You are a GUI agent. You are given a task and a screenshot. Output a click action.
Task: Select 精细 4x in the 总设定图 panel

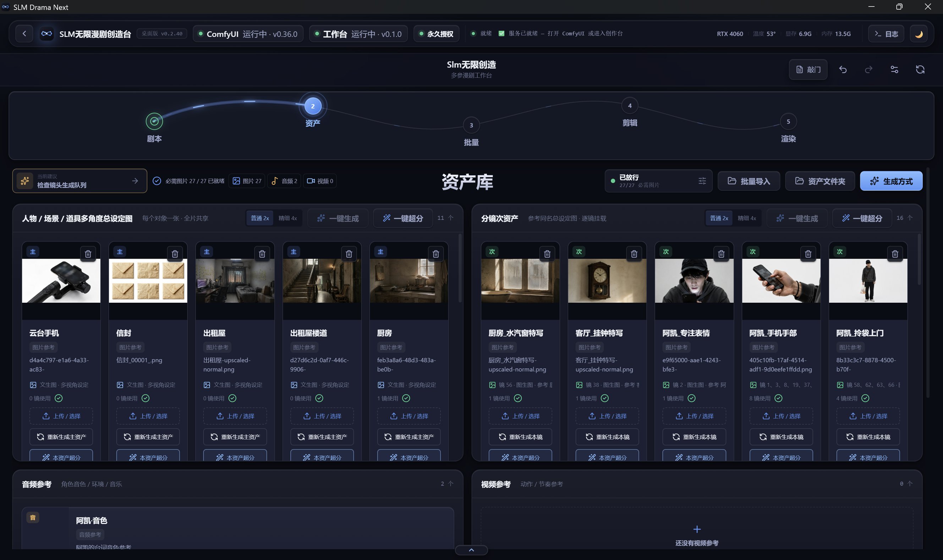(287, 218)
